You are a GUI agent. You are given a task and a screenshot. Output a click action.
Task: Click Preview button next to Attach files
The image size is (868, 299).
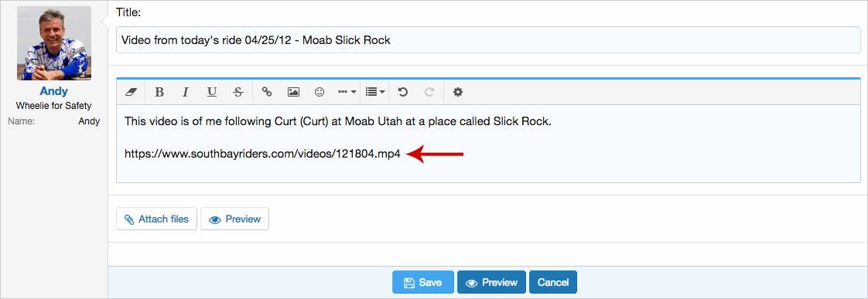coord(234,219)
